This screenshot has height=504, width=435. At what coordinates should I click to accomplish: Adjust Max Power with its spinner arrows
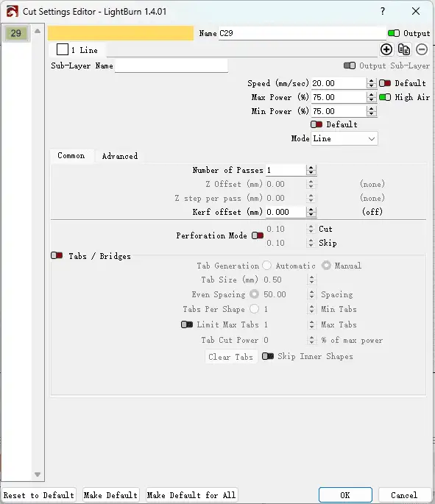(x=371, y=97)
